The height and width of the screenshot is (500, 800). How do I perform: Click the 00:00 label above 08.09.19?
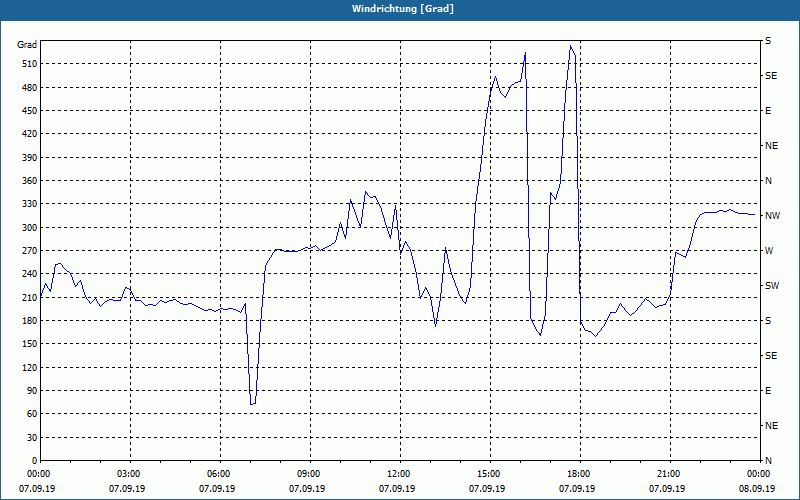click(760, 473)
